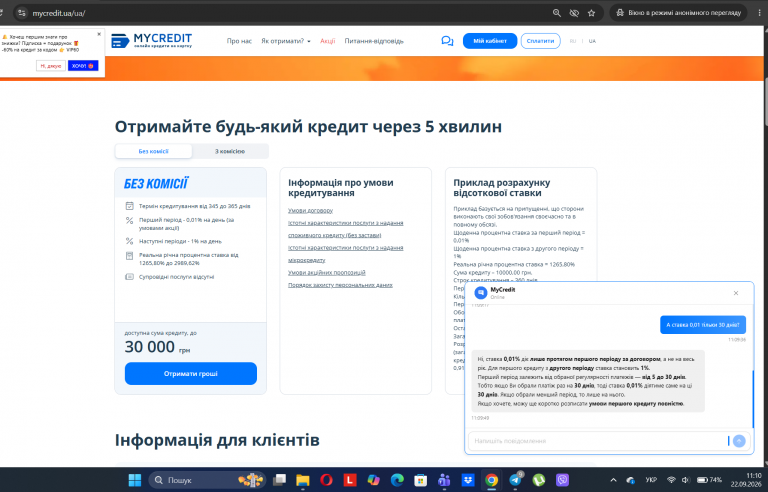The image size is (768, 492).
Task: Open File Explorer from the taskbar
Action: point(303,480)
